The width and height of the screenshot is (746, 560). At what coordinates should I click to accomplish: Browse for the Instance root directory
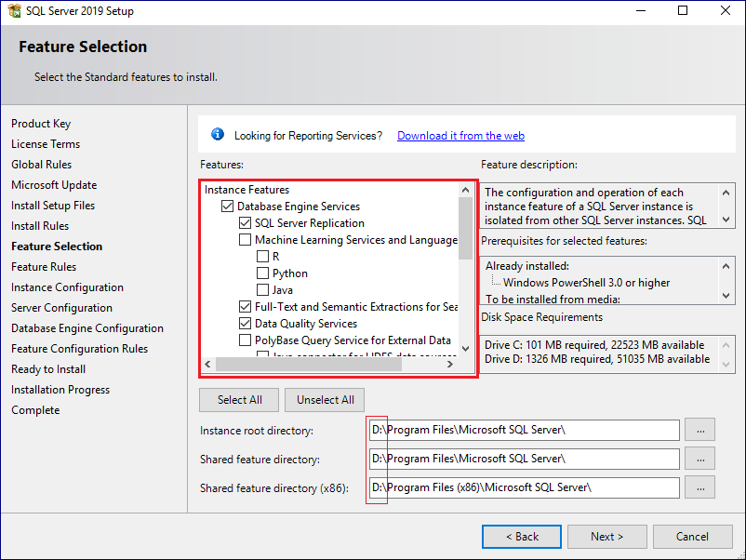point(699,430)
